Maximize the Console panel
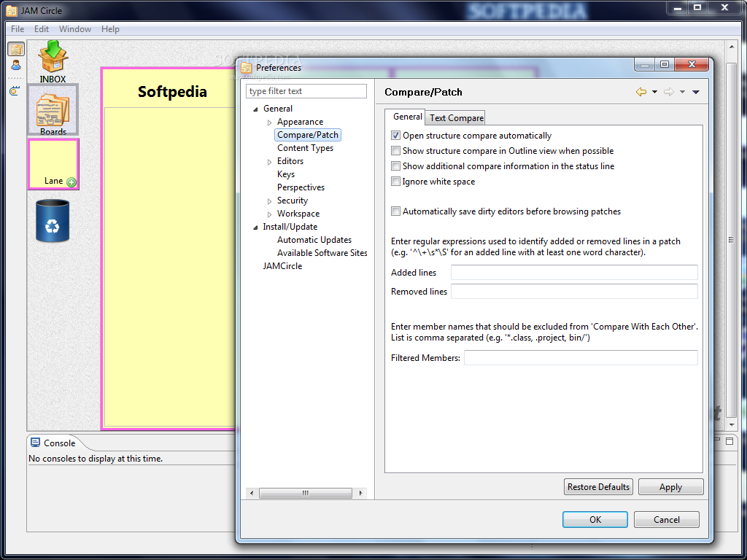 pos(729,441)
